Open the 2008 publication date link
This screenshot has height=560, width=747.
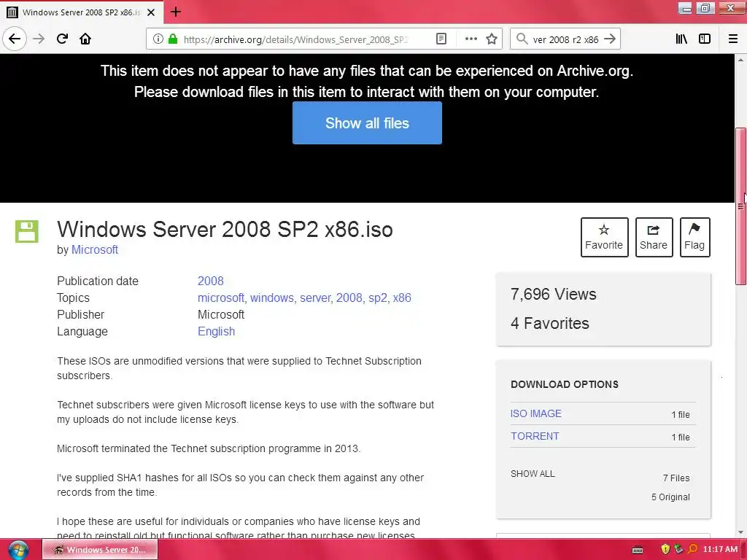(211, 281)
